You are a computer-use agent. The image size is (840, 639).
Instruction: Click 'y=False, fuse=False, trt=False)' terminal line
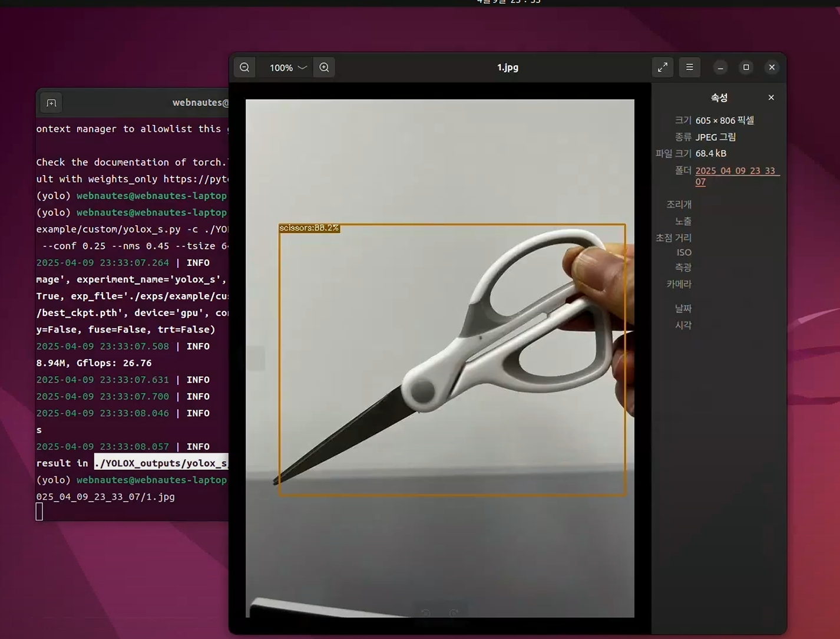pyautogui.click(x=125, y=330)
